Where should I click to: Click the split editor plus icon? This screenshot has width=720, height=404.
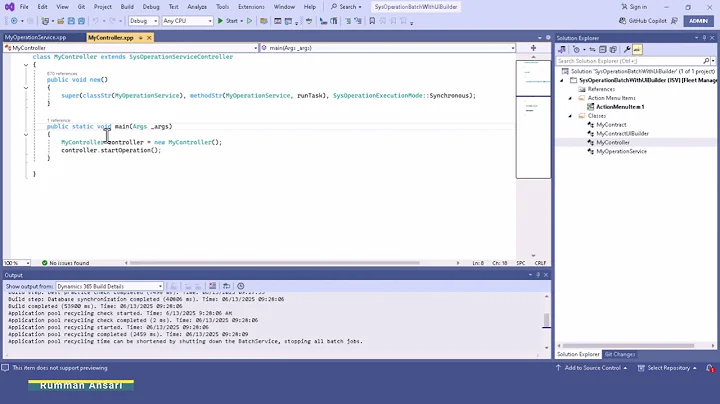(x=533, y=48)
